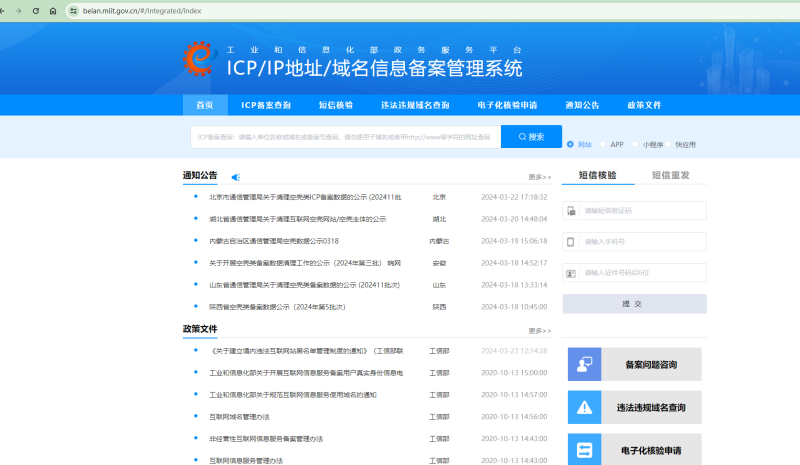Click the 北京 region label
800x465 pixels.
[x=439, y=197]
